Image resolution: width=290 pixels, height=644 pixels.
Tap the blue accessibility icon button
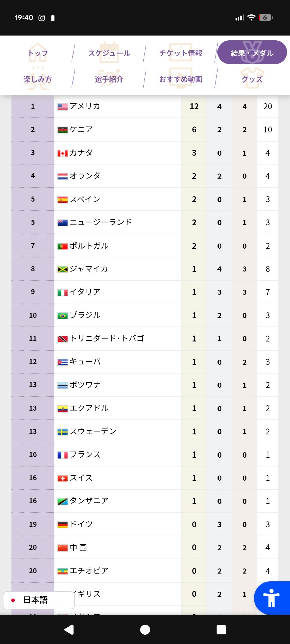point(272,598)
